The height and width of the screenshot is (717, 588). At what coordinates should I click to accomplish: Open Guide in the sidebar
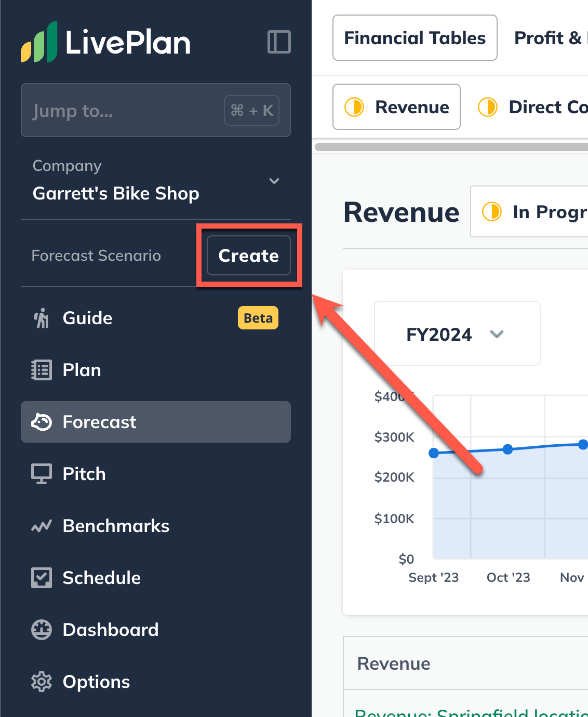[155, 318]
